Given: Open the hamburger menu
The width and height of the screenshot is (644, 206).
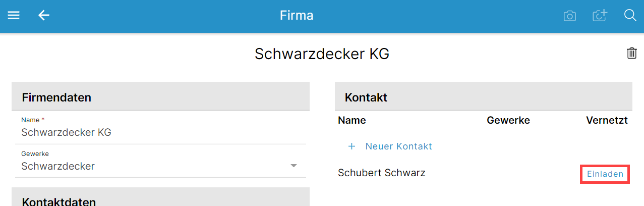Looking at the screenshot, I should (14, 16).
